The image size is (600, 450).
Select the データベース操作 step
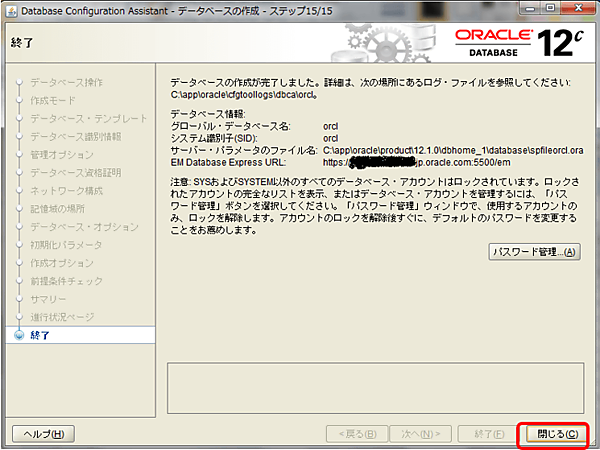[67, 82]
